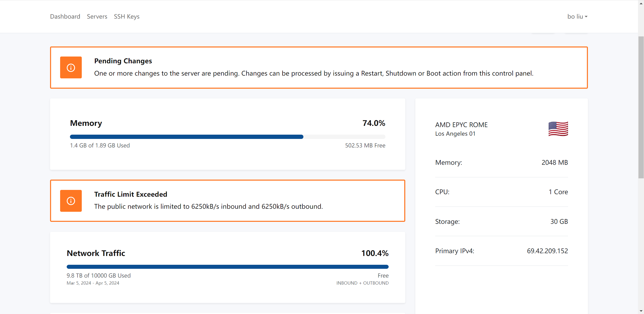This screenshot has width=644, height=314.
Task: Click the Network Traffic progress bar
Action: (x=228, y=267)
